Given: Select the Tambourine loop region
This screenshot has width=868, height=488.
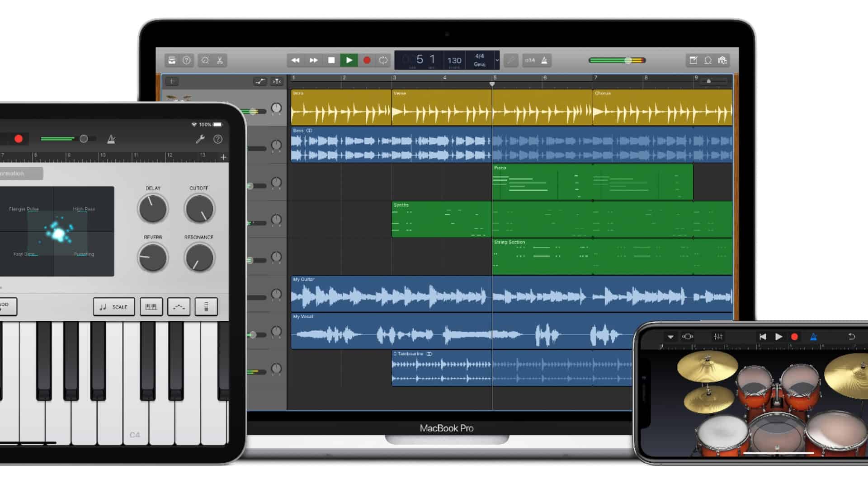Looking at the screenshot, I should 442,368.
